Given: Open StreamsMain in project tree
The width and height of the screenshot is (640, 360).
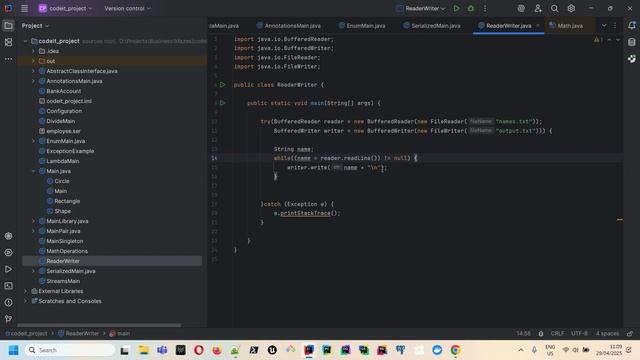Looking at the screenshot, I should 63,281.
